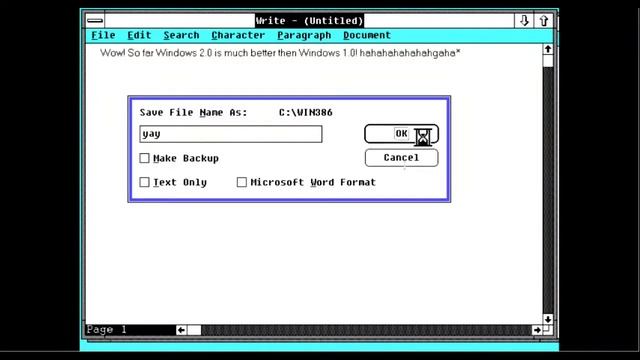This screenshot has width=640, height=360.
Task: Click the horizontal scrollbar left arrow
Action: coord(181,330)
